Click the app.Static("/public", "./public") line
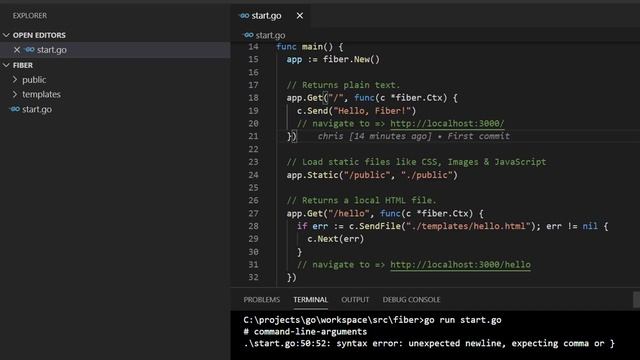 click(372, 175)
